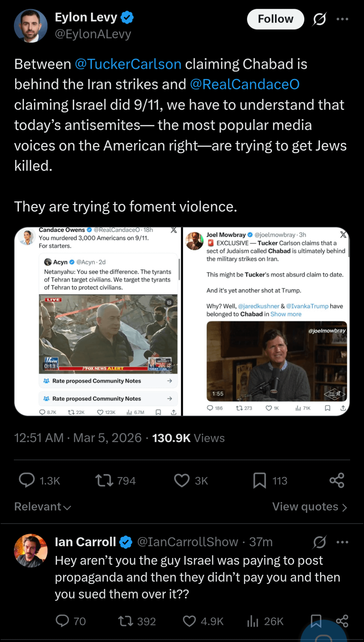Follow Eylon Levy
Viewport: 364px width, 642px height.
pos(275,19)
